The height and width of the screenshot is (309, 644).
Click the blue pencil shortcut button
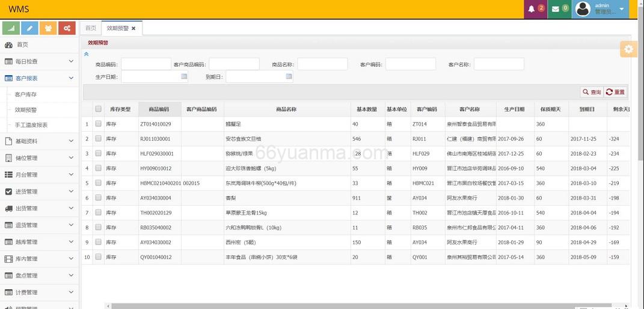[x=29, y=28]
